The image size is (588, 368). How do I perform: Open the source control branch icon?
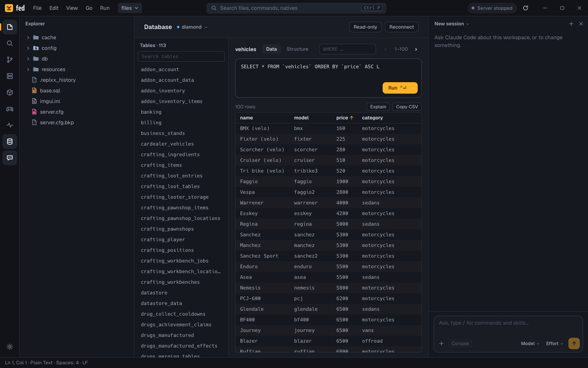10,60
